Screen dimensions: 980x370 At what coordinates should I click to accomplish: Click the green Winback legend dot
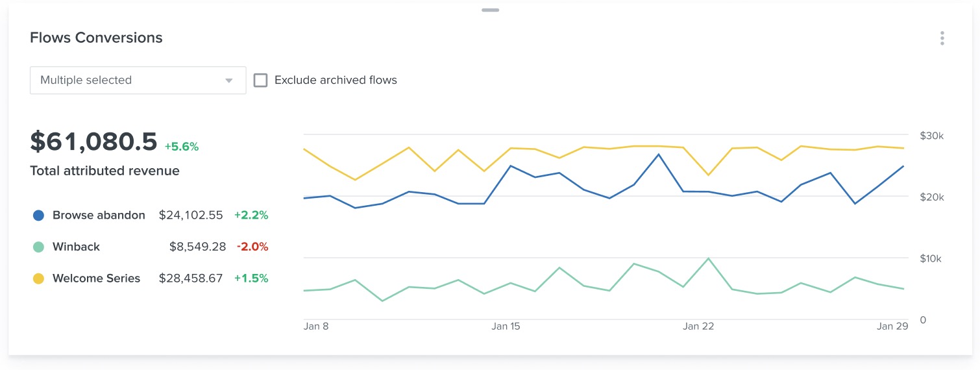38,247
